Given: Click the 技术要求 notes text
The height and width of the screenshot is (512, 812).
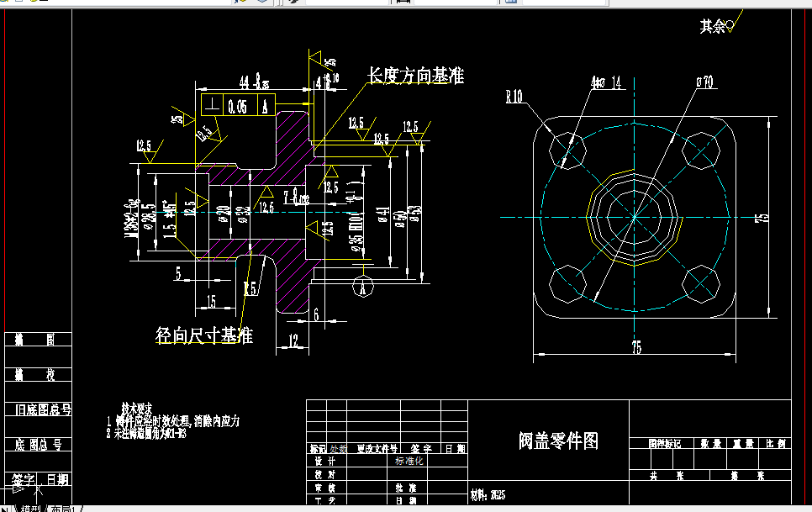Looking at the screenshot, I should tap(136, 406).
